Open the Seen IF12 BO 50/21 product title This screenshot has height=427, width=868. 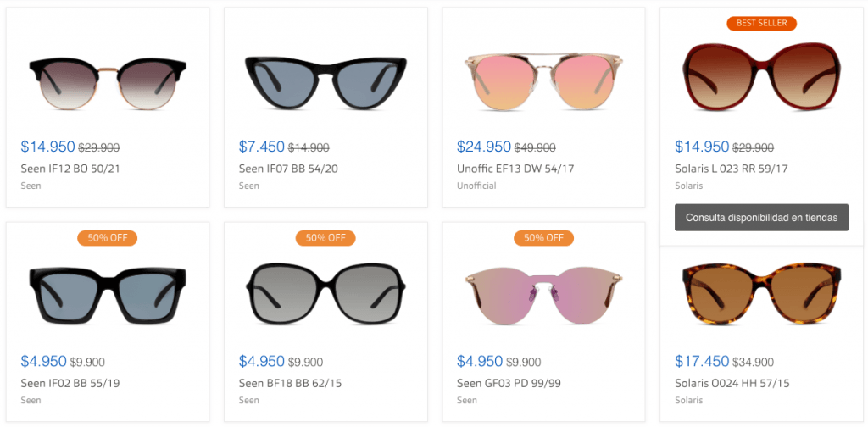70,169
